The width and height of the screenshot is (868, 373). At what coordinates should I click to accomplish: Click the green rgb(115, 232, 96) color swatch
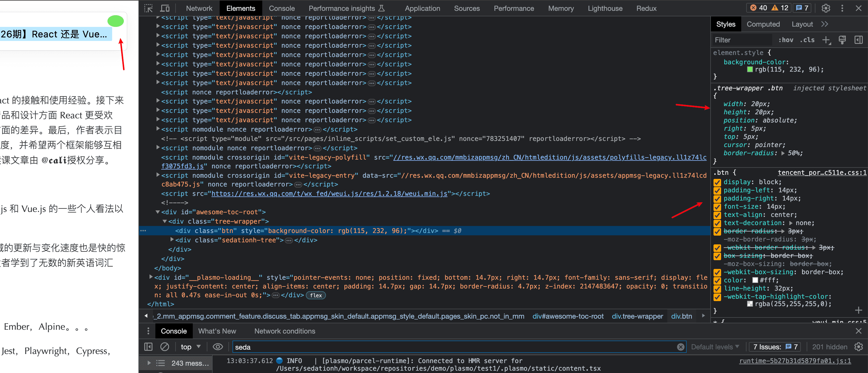tap(750, 70)
